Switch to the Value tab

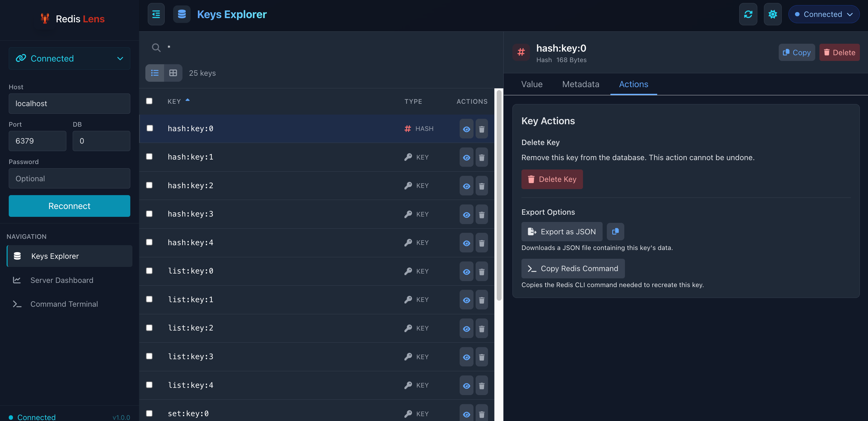point(532,84)
